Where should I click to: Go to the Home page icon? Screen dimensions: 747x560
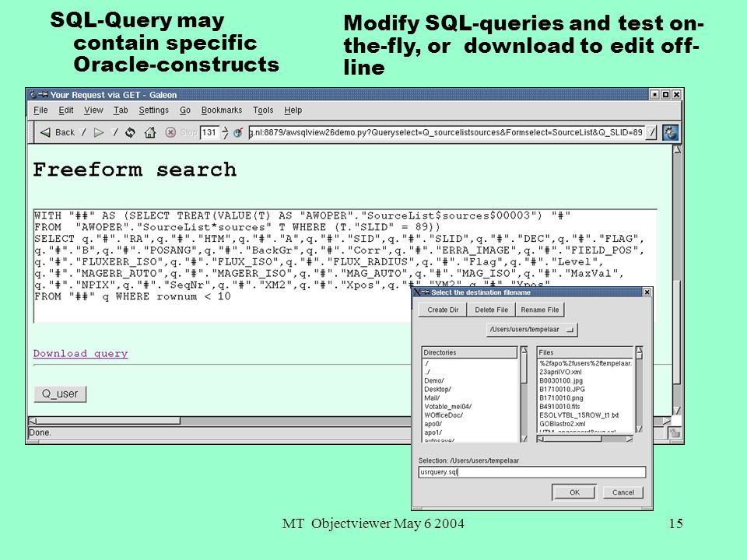click(x=150, y=132)
